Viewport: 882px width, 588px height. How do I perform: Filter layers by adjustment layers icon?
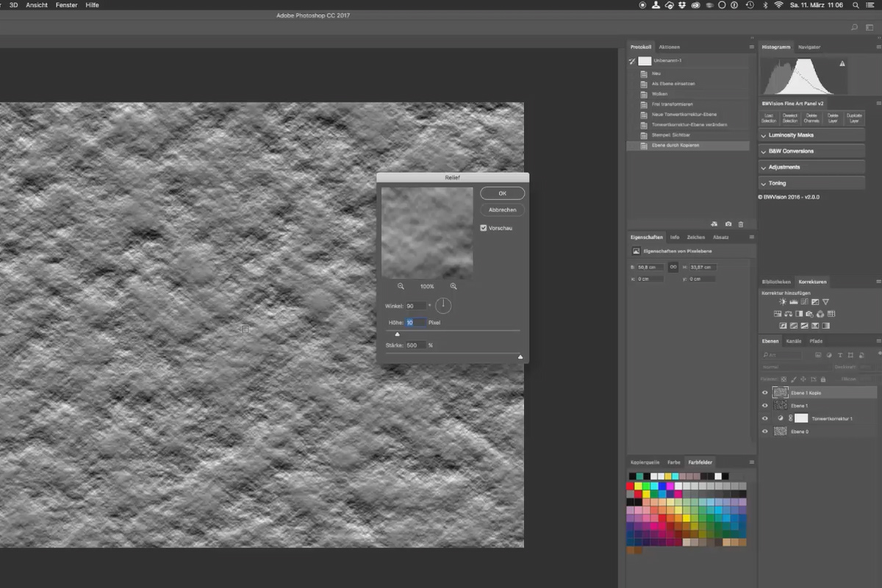pos(828,355)
